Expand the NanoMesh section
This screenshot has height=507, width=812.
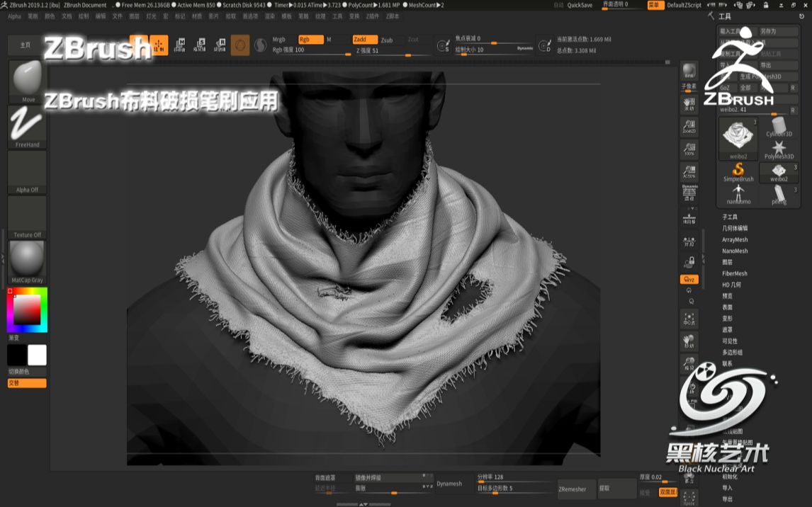[x=735, y=251]
